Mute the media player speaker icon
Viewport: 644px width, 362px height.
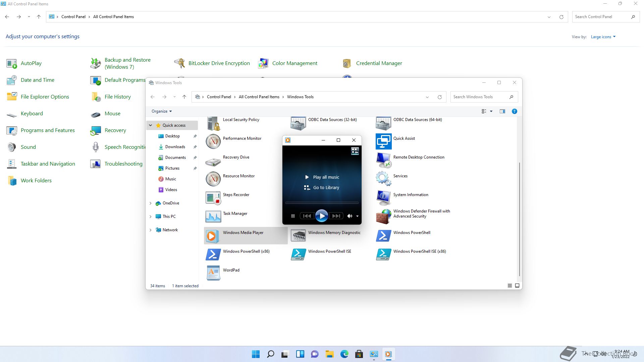coord(350,216)
